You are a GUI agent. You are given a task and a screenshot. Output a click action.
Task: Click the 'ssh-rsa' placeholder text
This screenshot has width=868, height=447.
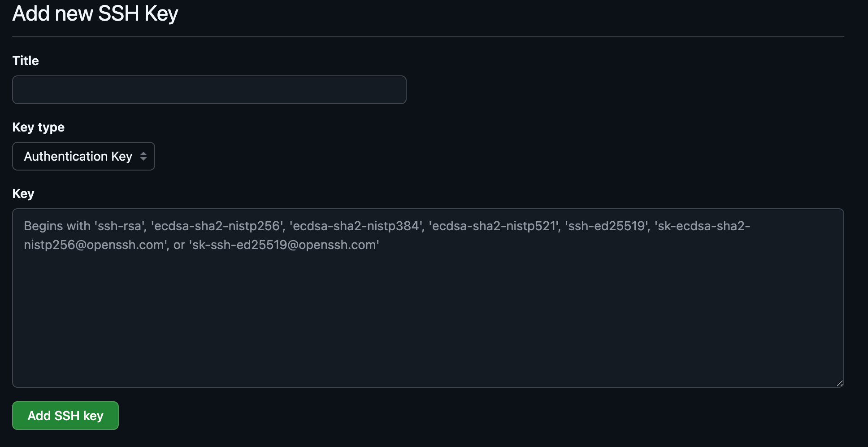coord(120,226)
